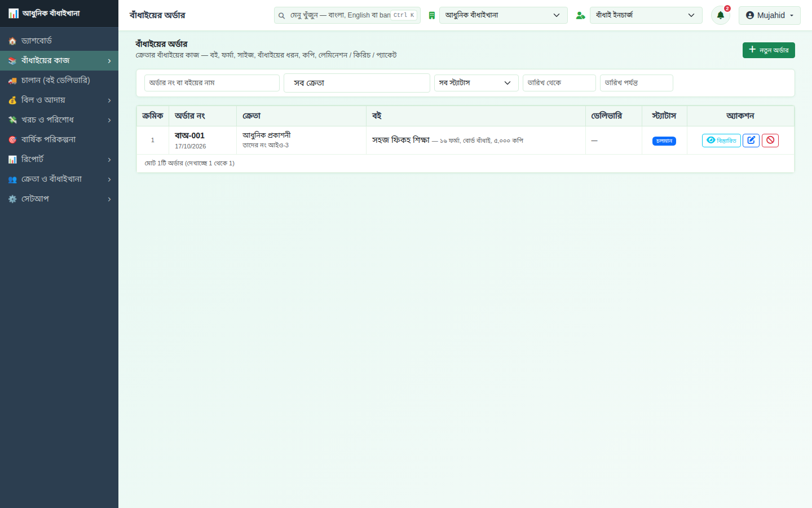Expand the সেটআপ submenu chevron

tap(109, 199)
